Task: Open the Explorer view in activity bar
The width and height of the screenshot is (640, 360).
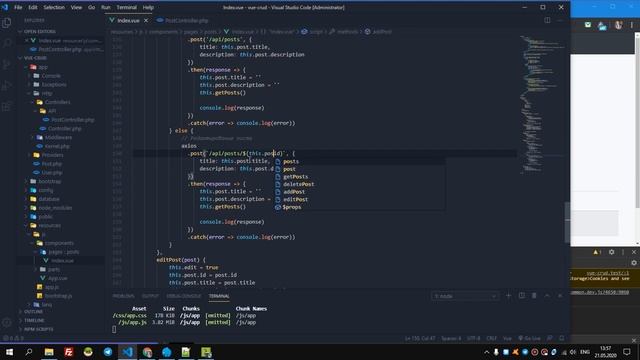Action: point(7,22)
